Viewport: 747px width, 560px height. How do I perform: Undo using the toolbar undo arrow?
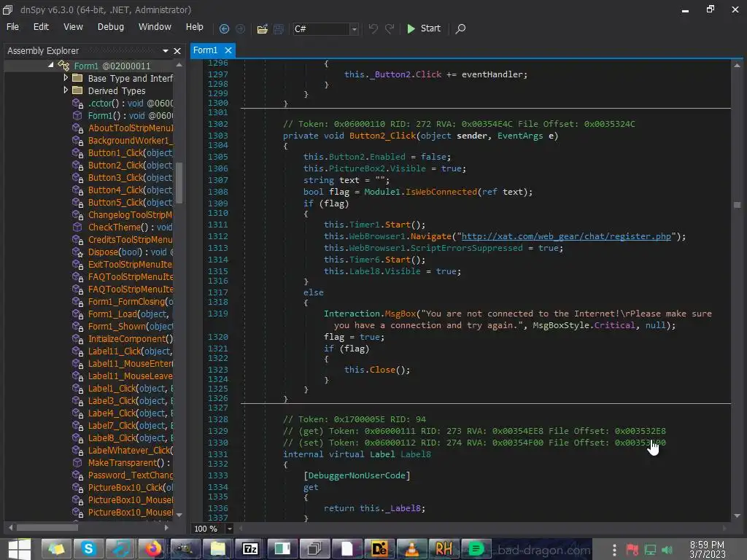[373, 28]
